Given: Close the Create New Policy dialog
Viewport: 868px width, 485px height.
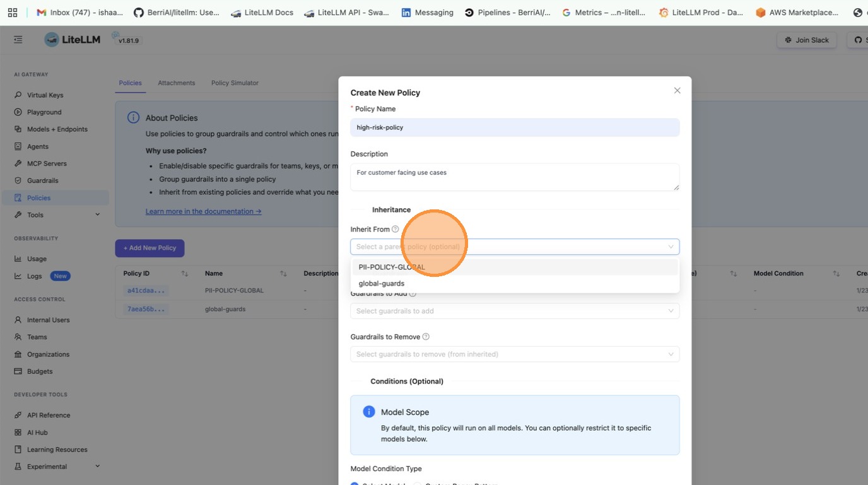Looking at the screenshot, I should (x=677, y=91).
